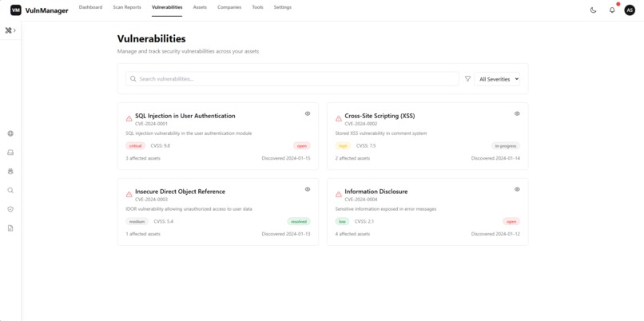Open Insecure Direct Object Reference title
Image resolution: width=644 pixels, height=321 pixels.
point(180,192)
